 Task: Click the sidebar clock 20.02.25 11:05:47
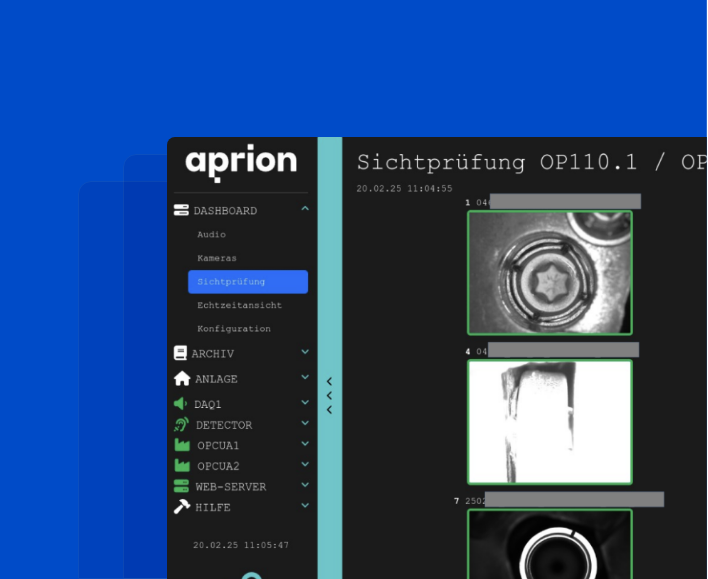tap(241, 545)
